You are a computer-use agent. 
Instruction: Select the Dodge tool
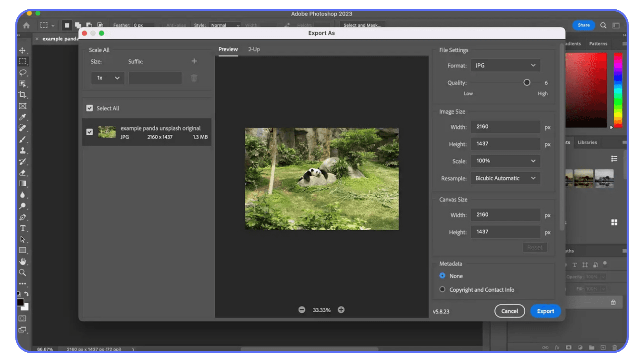22,206
